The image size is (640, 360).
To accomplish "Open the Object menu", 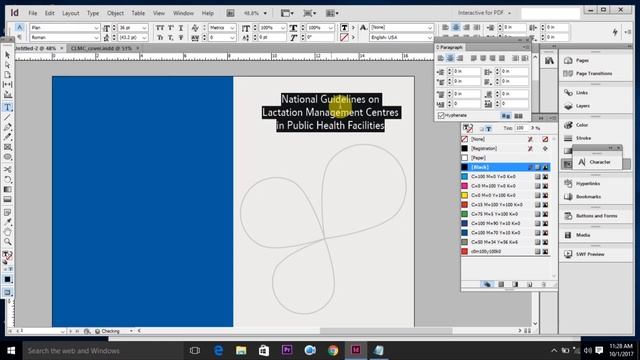I will coord(116,13).
